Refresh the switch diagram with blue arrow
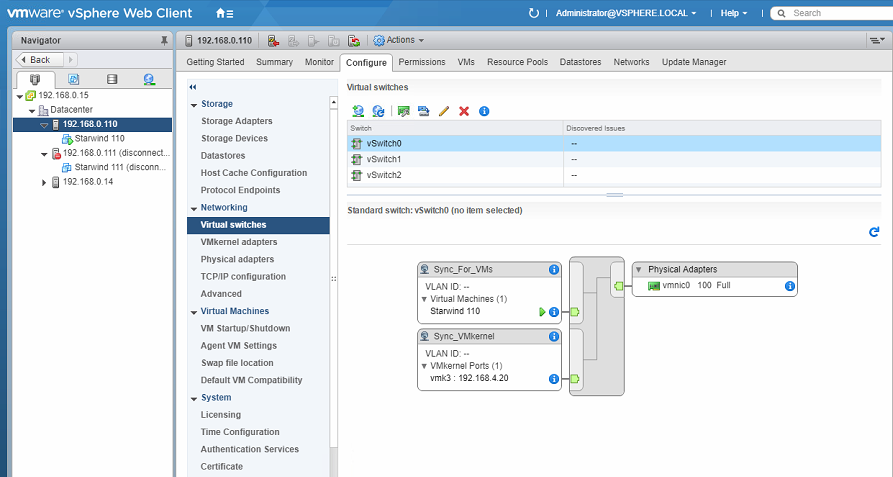This screenshot has width=893, height=477. [x=874, y=232]
